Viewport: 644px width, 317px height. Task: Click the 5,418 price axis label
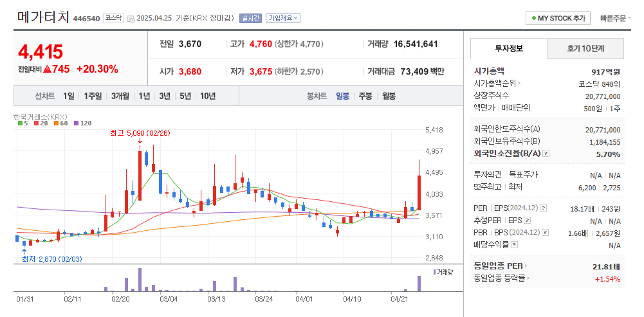[x=434, y=130]
